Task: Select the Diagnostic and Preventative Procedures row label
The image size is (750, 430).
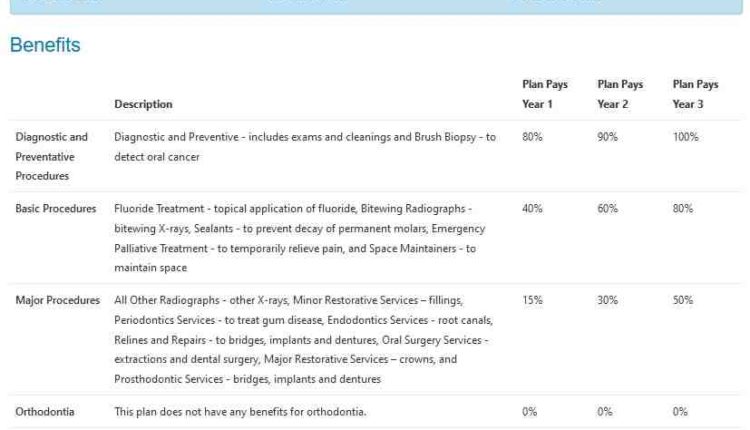Action: pyautogui.click(x=52, y=156)
